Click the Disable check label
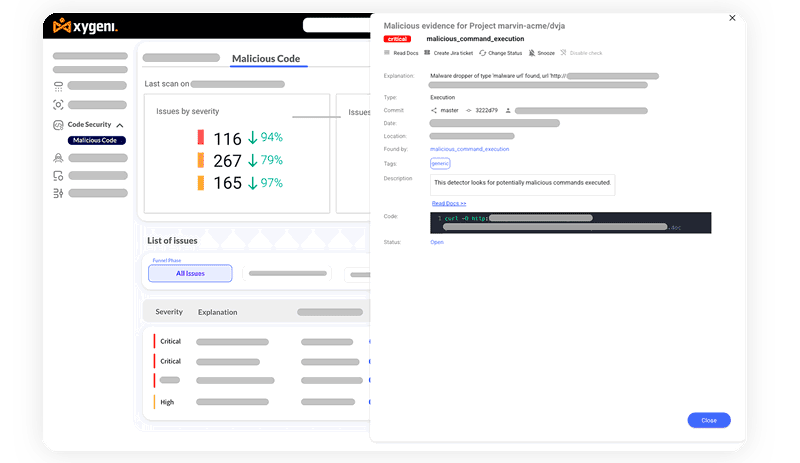 [x=586, y=53]
